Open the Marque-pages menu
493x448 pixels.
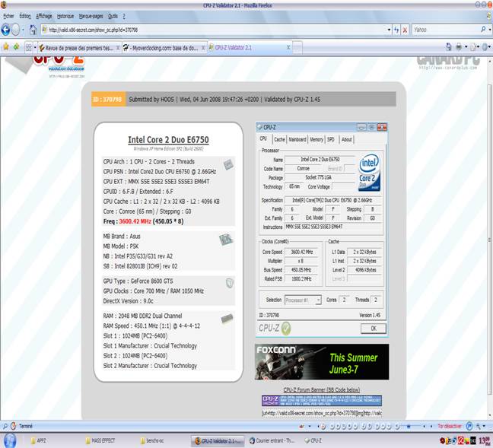tap(91, 16)
